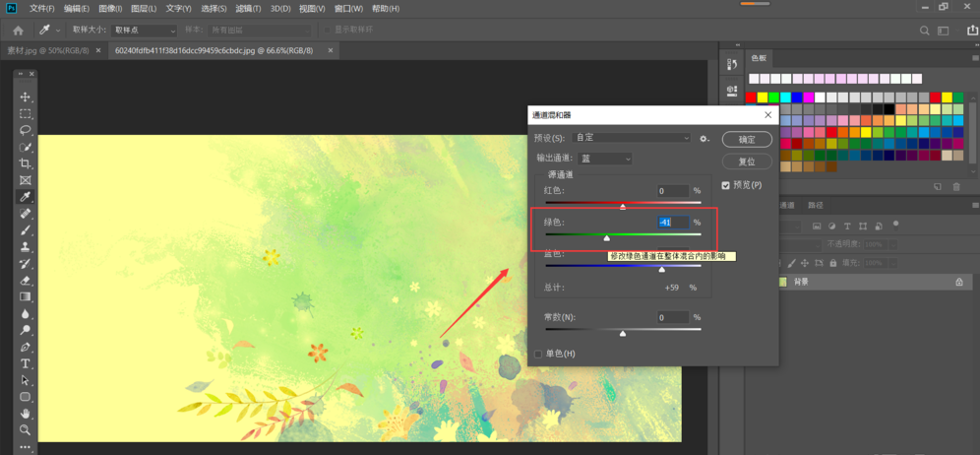Viewport: 980px width, 455px height.
Task: Open preset options gear menu in dialog
Action: pyautogui.click(x=704, y=138)
